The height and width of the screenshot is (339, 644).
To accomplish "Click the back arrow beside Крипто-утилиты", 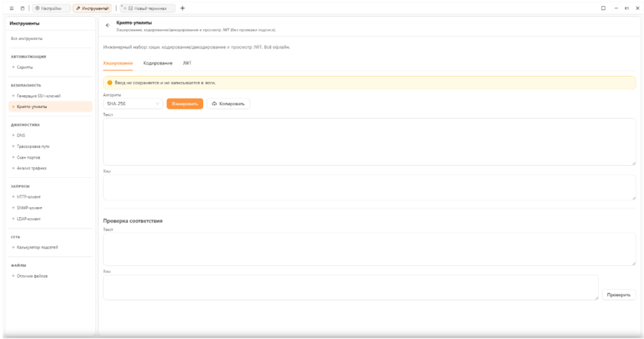I will click(x=107, y=26).
